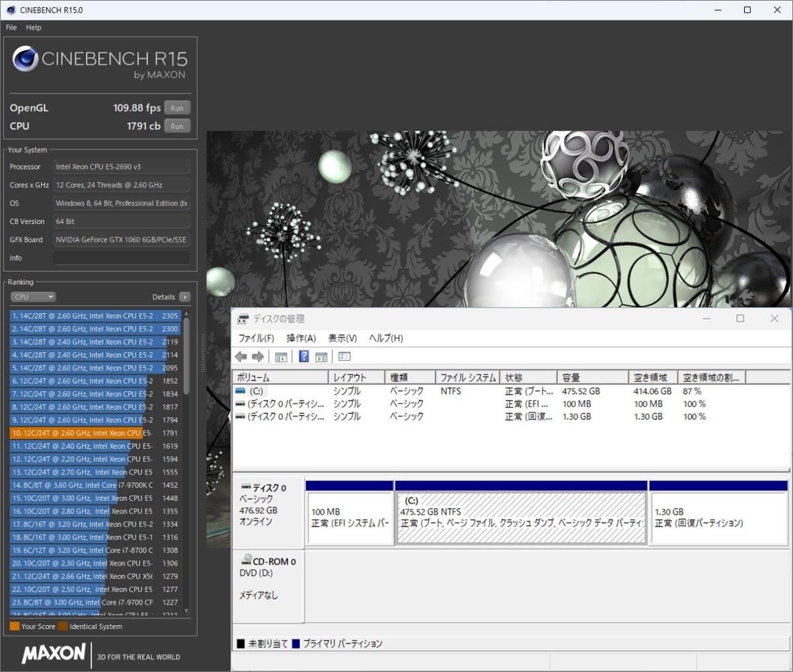Click the Forward arrow in Disk Management toolbar
The width and height of the screenshot is (793, 672).
pos(258,357)
